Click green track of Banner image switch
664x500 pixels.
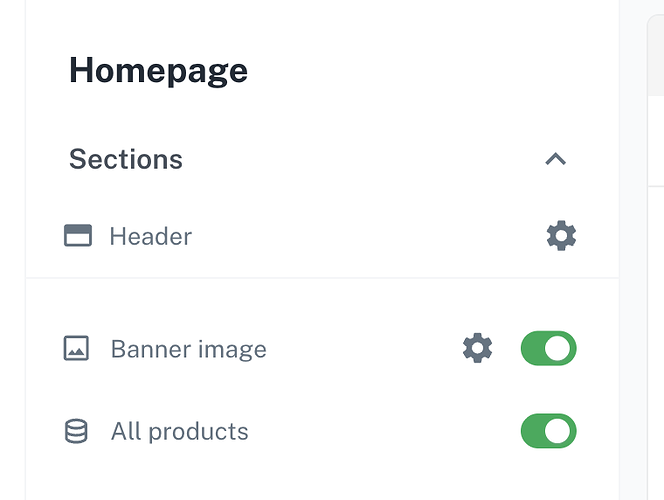[x=533, y=348]
